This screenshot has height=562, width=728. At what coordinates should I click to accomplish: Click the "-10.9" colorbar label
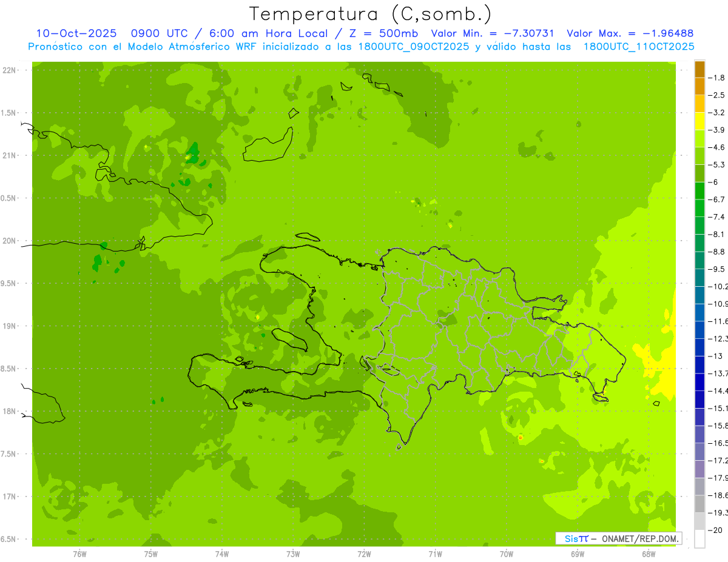[x=720, y=304]
